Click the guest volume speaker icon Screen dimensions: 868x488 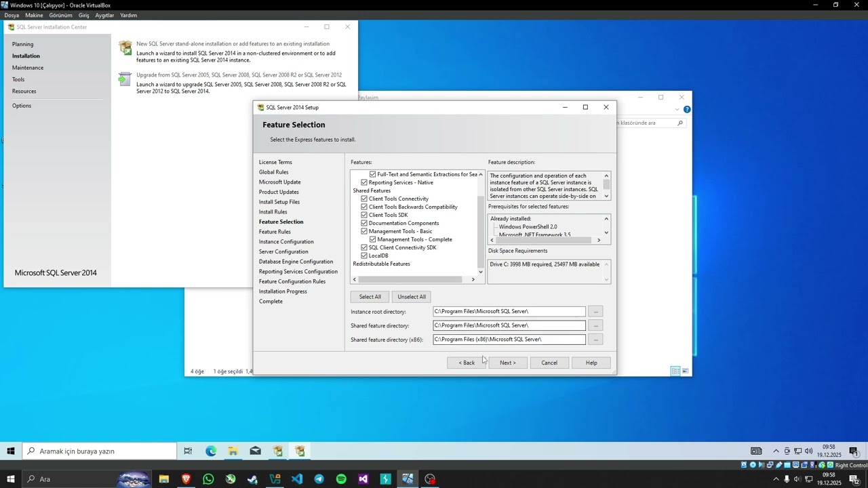tap(808, 451)
